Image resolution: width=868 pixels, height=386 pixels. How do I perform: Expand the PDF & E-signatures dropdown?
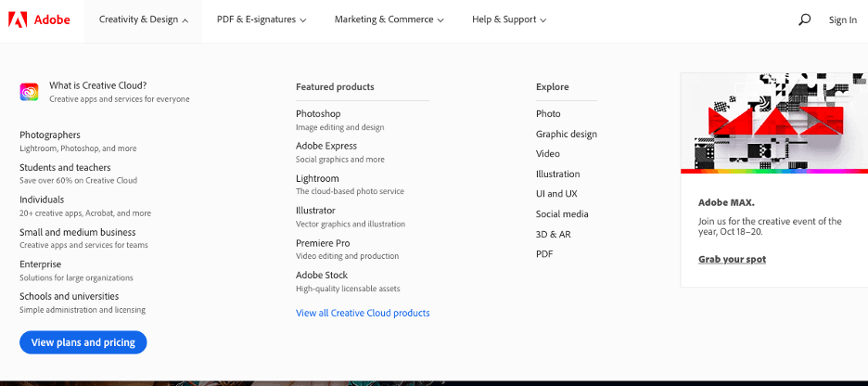click(261, 19)
